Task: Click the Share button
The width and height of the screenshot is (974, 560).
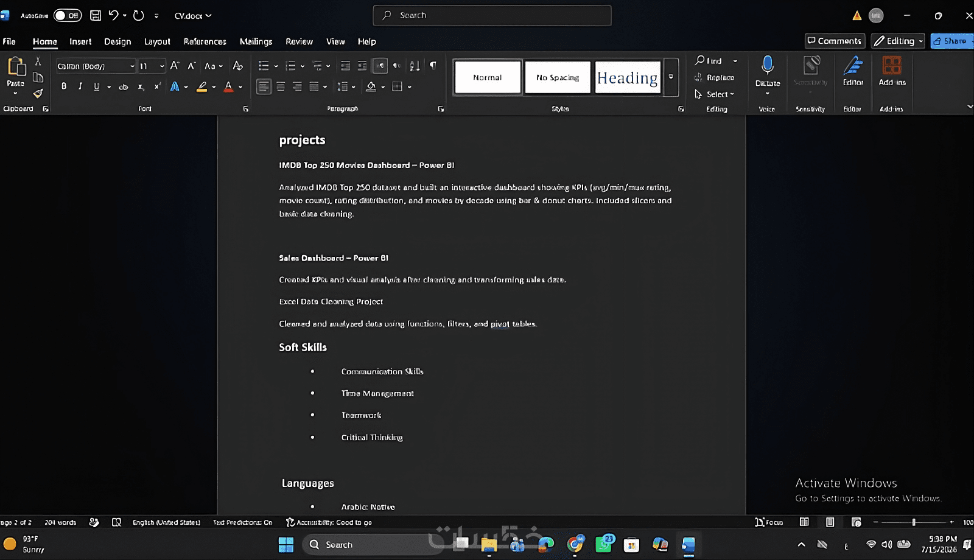Action: (x=951, y=41)
